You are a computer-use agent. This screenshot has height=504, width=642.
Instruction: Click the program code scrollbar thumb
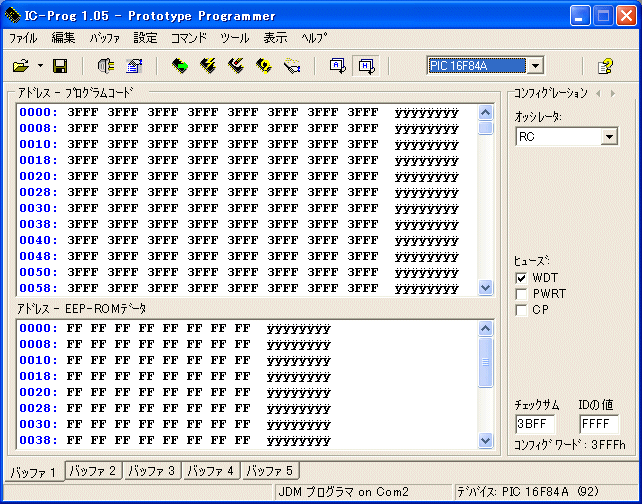point(486,128)
